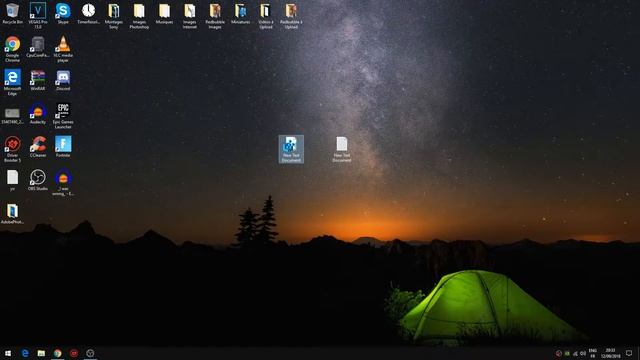Select the Microsoft Edge desktop shortcut
The width and height of the screenshot is (640, 360).
12,82
